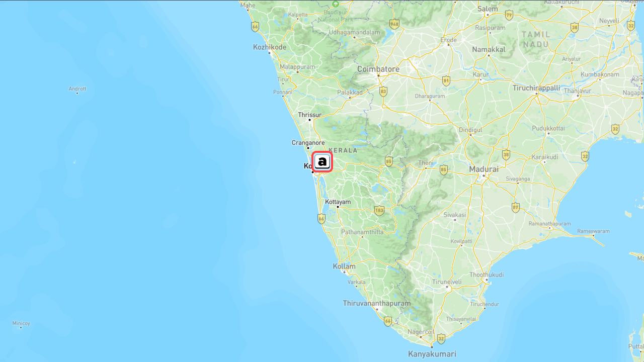The height and width of the screenshot is (362, 644).
Task: Click the "a" map marker near Kochi
Action: tap(322, 162)
